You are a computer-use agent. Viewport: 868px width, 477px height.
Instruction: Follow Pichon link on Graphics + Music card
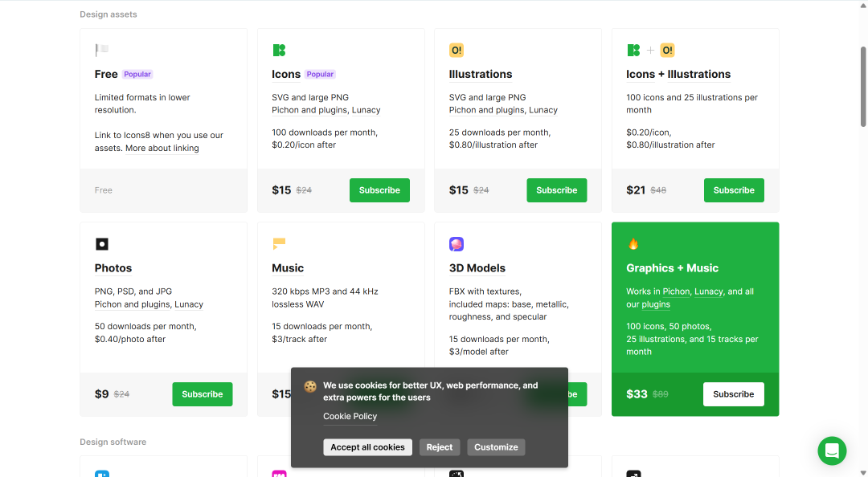coord(676,291)
